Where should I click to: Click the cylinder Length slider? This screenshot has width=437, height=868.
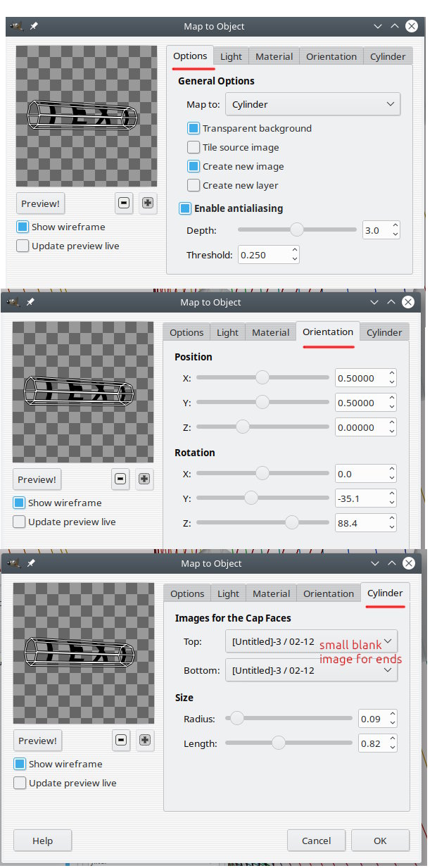[x=289, y=743]
